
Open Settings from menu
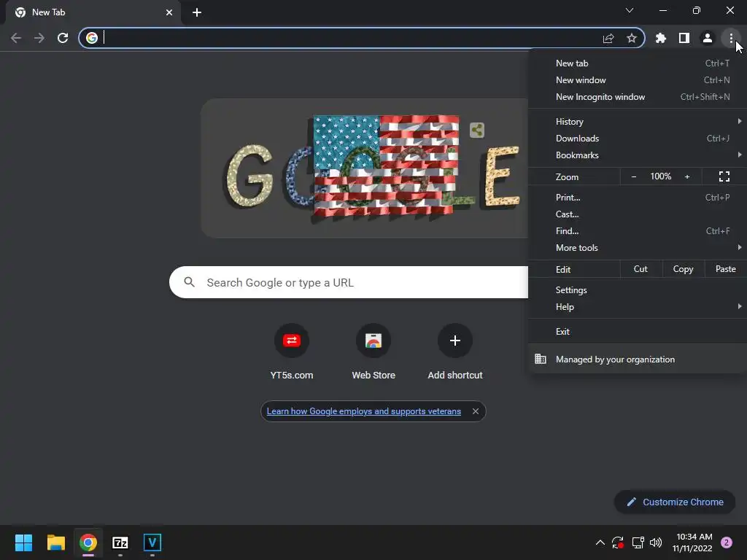click(x=638, y=290)
